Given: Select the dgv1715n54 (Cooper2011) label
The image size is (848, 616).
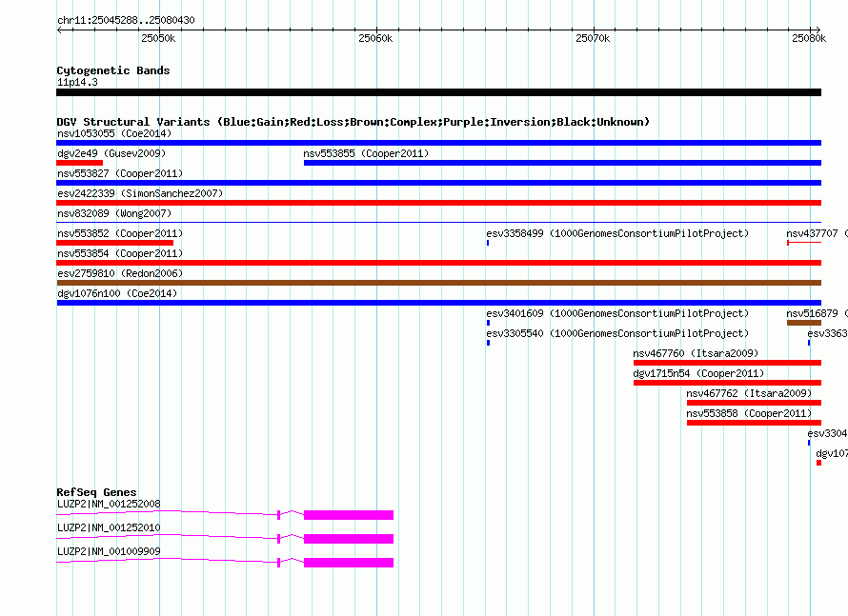Looking at the screenshot, I should (x=698, y=373).
